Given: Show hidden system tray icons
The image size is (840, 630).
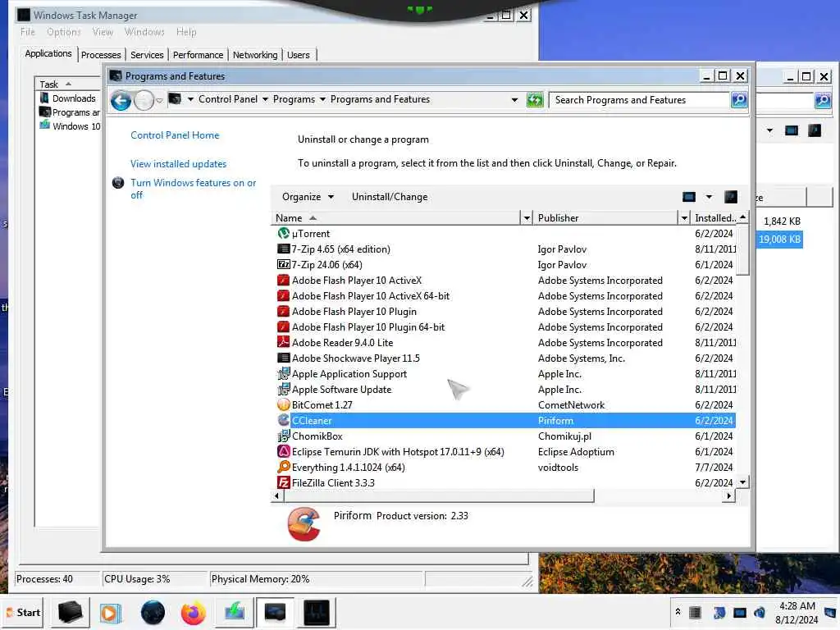Looking at the screenshot, I should (678, 611).
